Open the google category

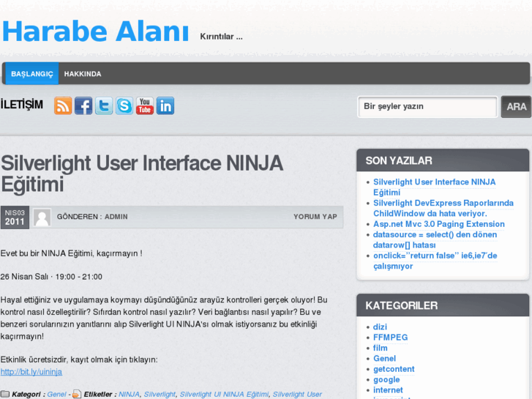click(x=386, y=380)
